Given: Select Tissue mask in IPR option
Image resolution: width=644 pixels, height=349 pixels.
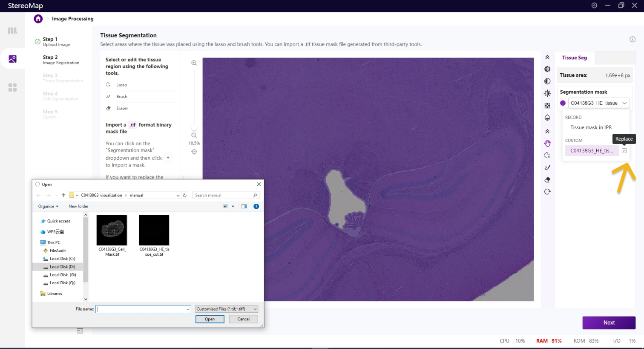Looking at the screenshot, I should click(591, 127).
